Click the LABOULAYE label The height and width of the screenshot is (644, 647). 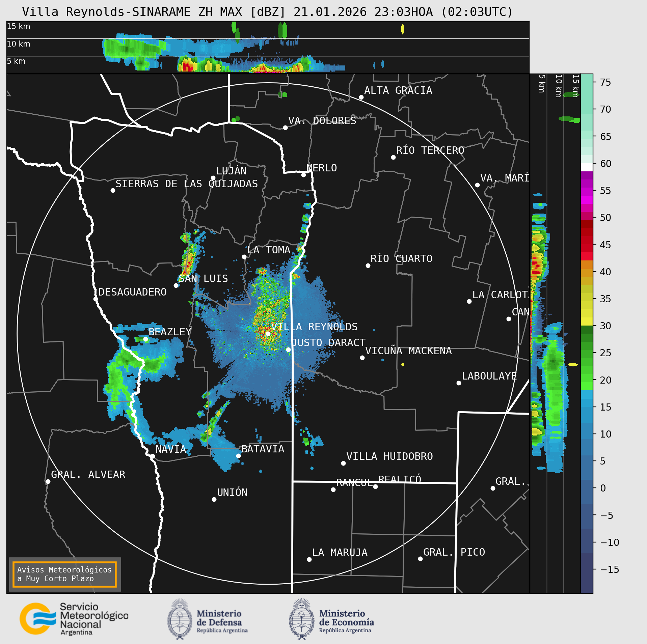click(489, 376)
